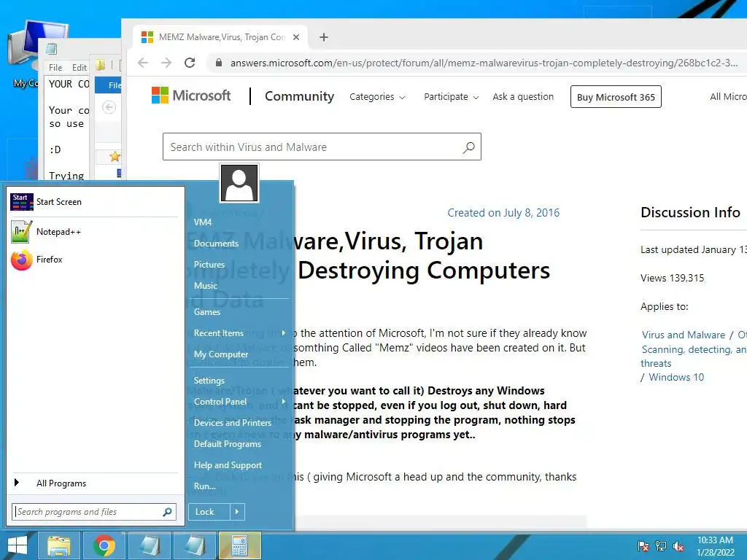
Task: Click the Views 139,315 text
Action: [x=672, y=278]
